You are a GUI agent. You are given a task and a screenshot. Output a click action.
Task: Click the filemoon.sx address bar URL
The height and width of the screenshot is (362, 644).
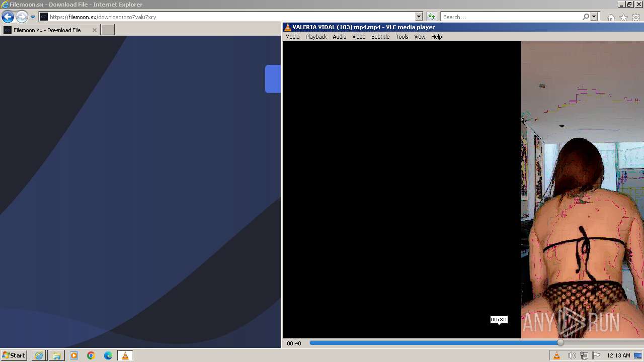[103, 17]
